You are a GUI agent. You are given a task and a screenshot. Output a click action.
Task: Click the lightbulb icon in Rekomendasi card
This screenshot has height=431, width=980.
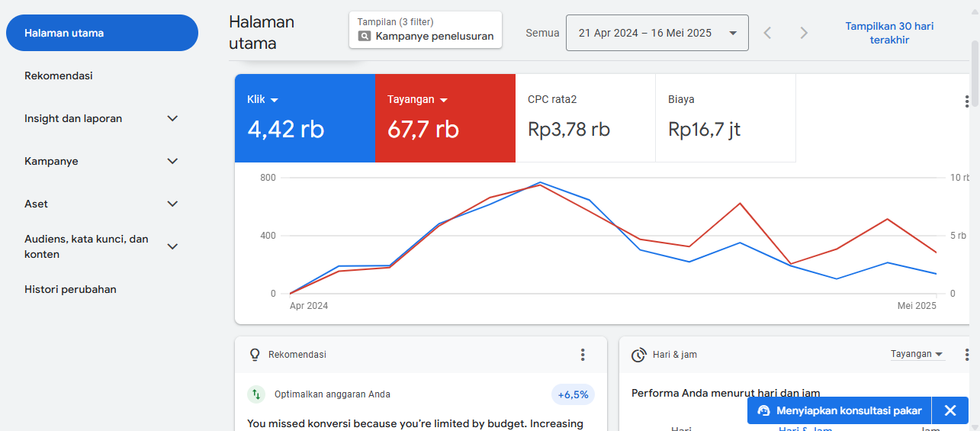pyautogui.click(x=255, y=355)
